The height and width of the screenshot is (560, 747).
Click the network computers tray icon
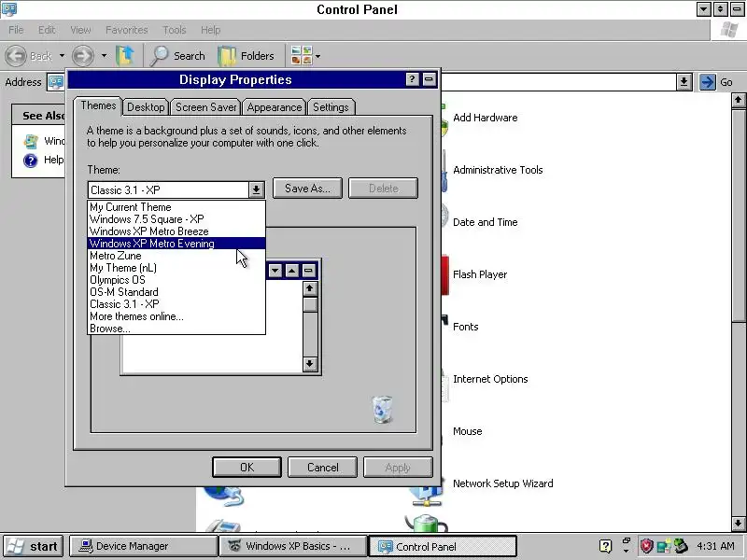coord(664,546)
